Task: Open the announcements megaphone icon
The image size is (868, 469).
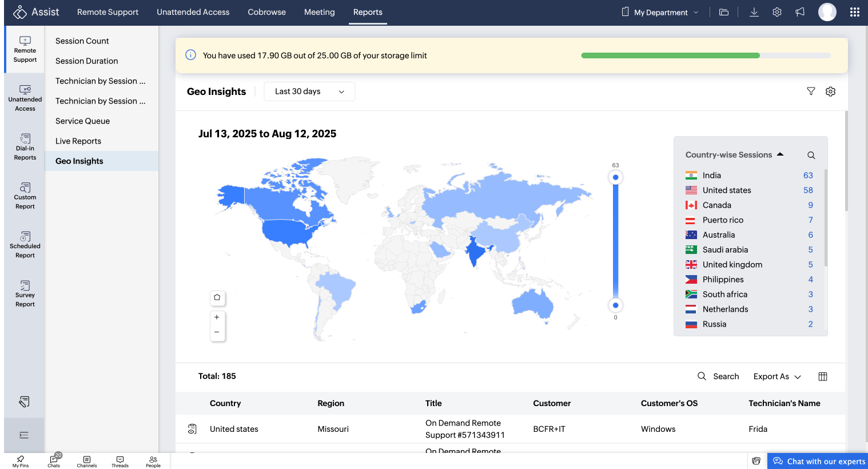Action: (800, 12)
